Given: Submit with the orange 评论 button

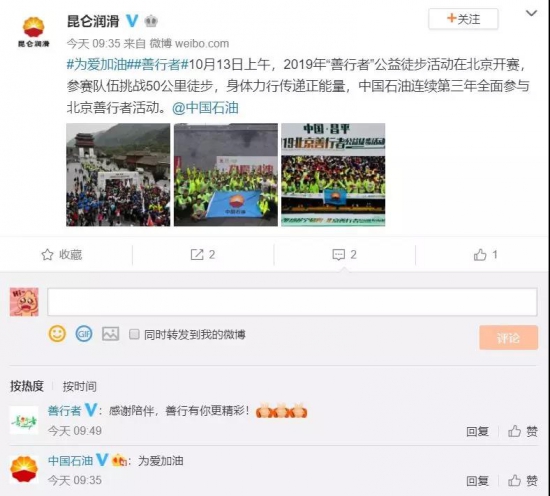Looking at the screenshot, I should tap(508, 337).
